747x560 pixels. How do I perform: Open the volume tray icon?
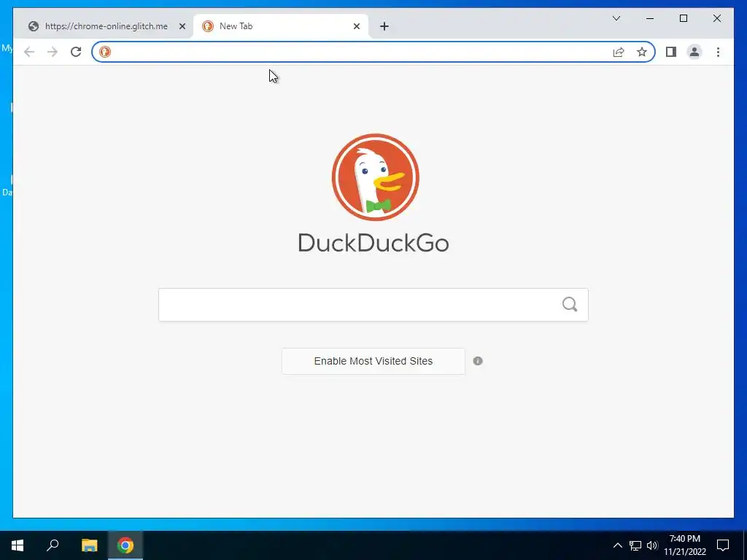click(x=652, y=545)
